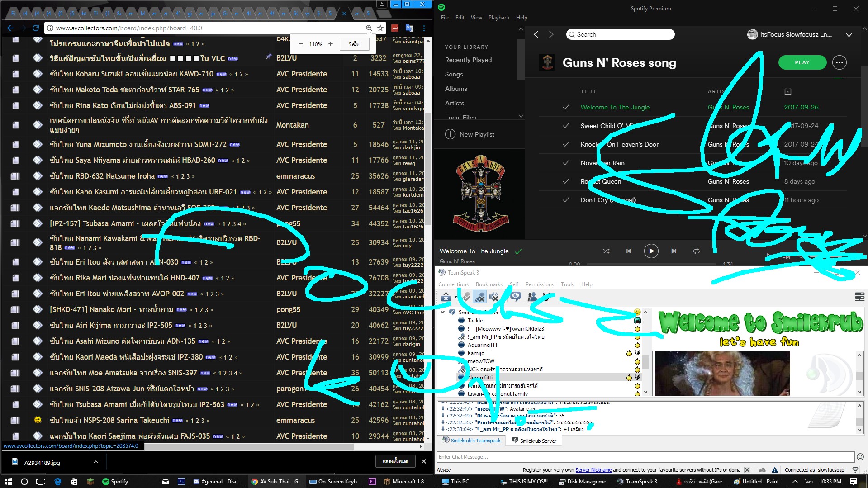Click the Spotify track progress bar

click(651, 264)
